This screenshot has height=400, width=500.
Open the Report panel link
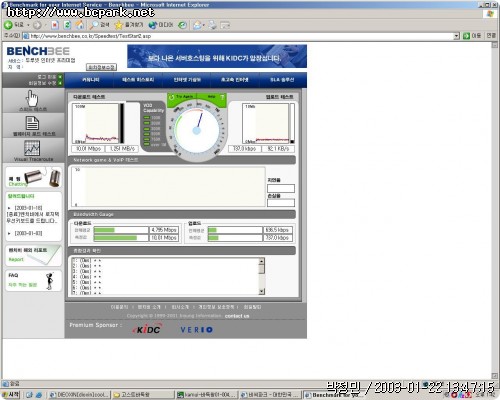point(33,255)
